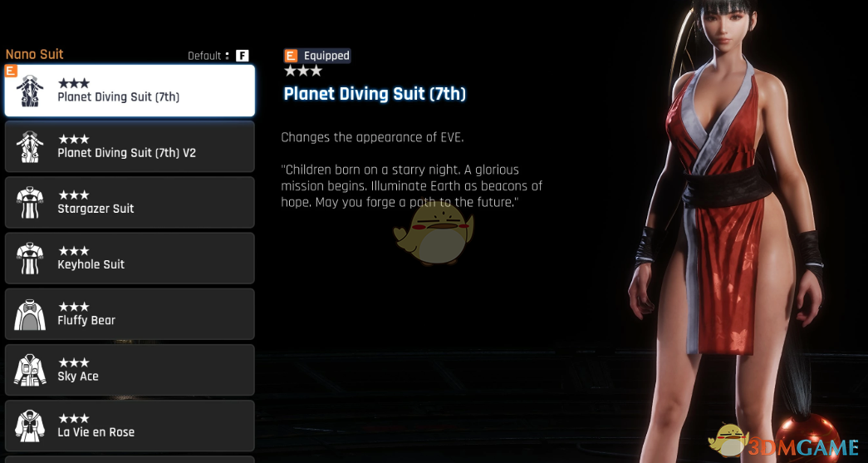Click the Default label in list header
This screenshot has width=868, height=463.
pyautogui.click(x=205, y=56)
